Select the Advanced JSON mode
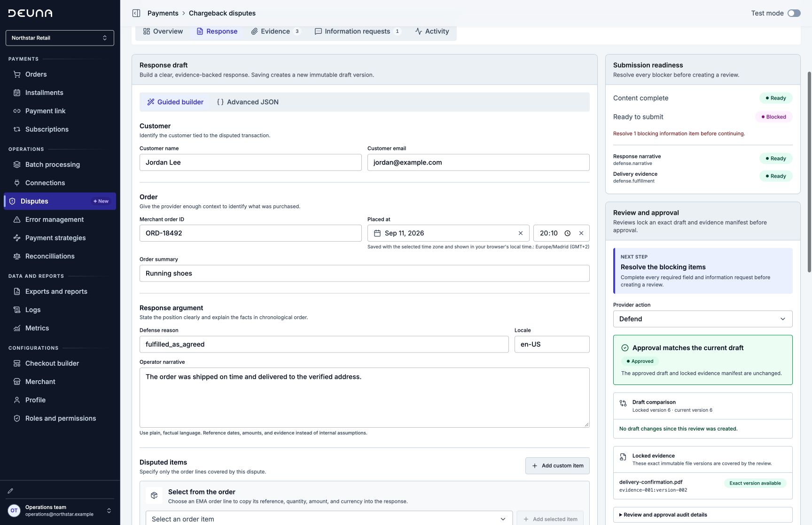 pyautogui.click(x=248, y=102)
